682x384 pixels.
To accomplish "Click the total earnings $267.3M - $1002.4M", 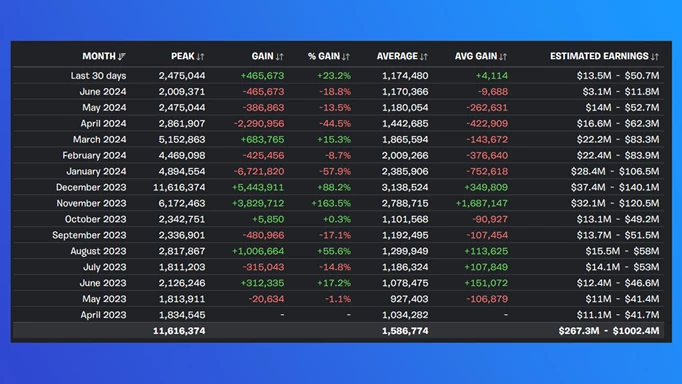I will (609, 331).
